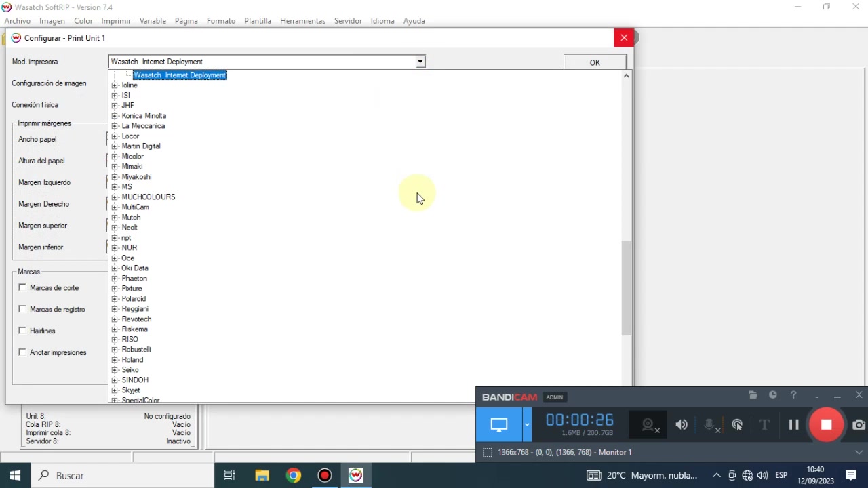Select the La Meccanica tree entry
Viewport: 868px width, 488px height.
(143, 126)
